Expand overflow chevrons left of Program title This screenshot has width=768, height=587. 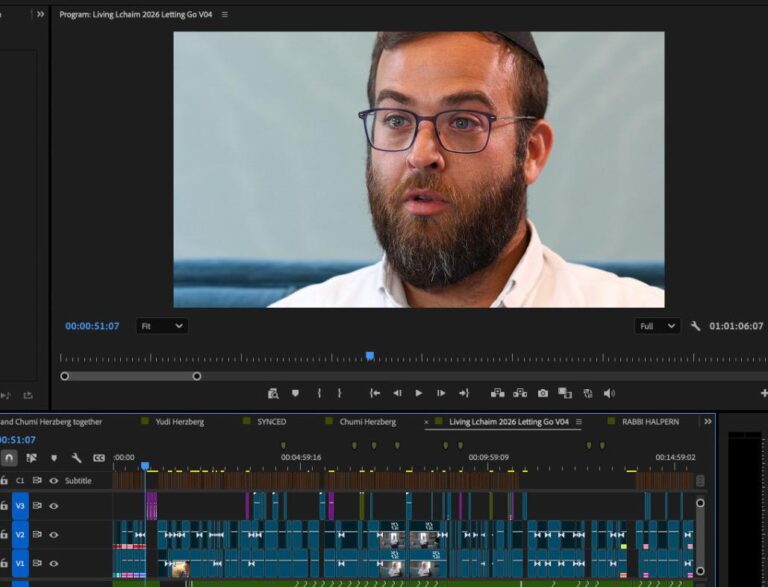coord(41,14)
